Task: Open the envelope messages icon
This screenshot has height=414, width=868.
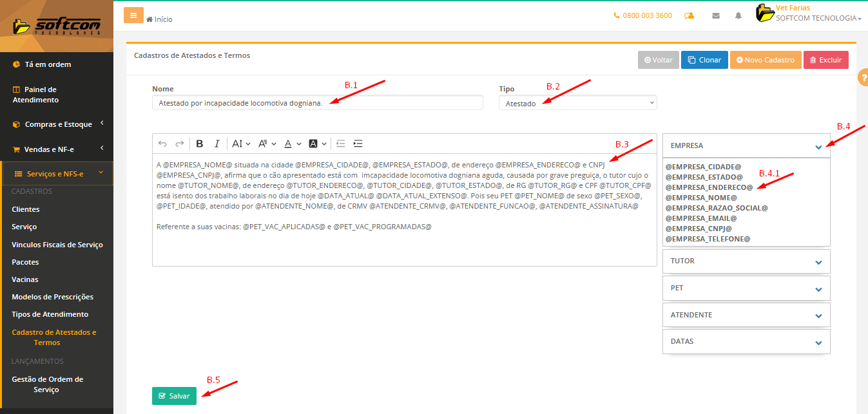Action: pyautogui.click(x=716, y=16)
